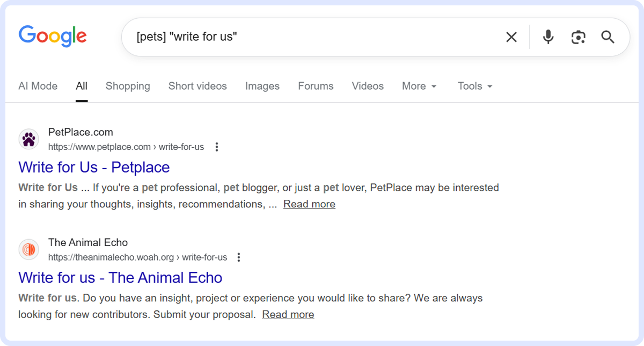This screenshot has width=644, height=346.
Task: Switch to AI Mode tab
Action: pos(38,86)
